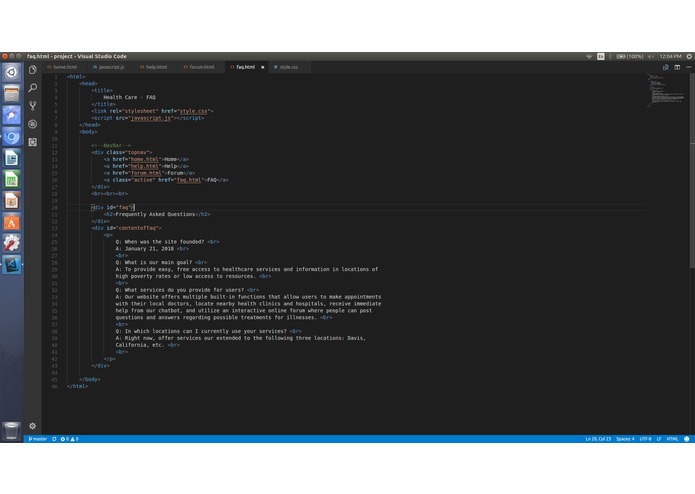Open the Manage gear at activity bar bottom
The height and width of the screenshot is (494, 695).
32,426
